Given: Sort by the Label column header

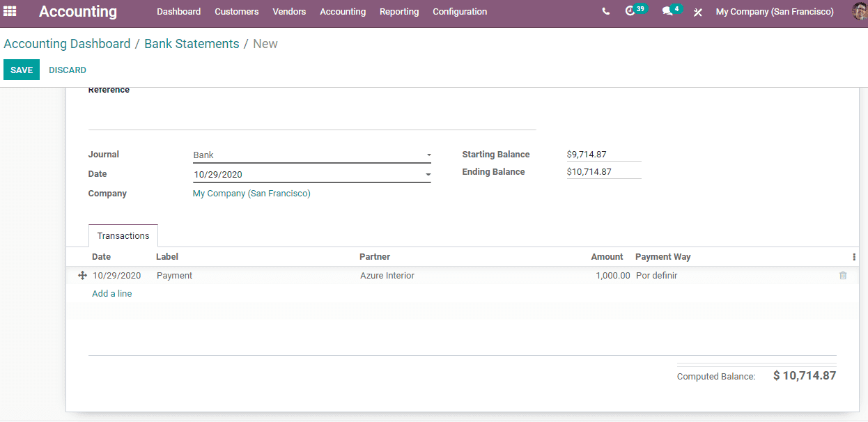Looking at the screenshot, I should tap(167, 257).
